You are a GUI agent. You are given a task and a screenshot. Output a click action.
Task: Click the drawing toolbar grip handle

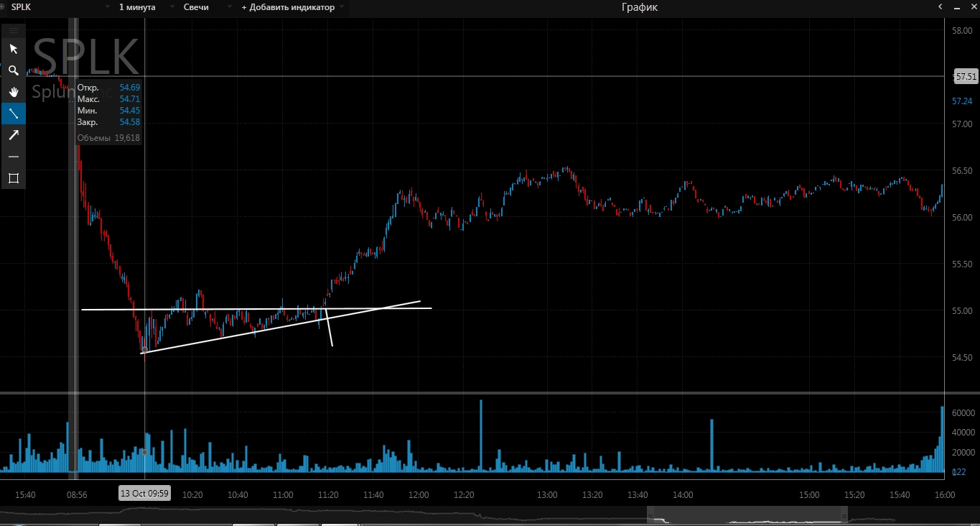13,30
